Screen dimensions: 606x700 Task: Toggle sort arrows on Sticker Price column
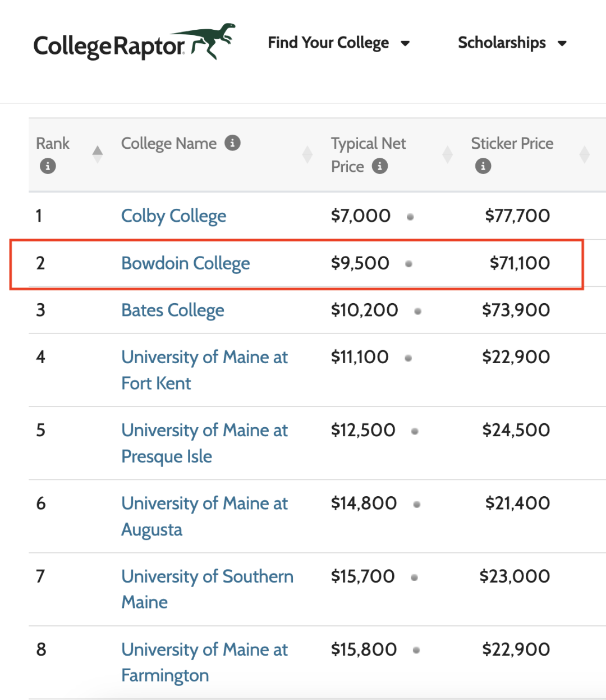pos(584,154)
